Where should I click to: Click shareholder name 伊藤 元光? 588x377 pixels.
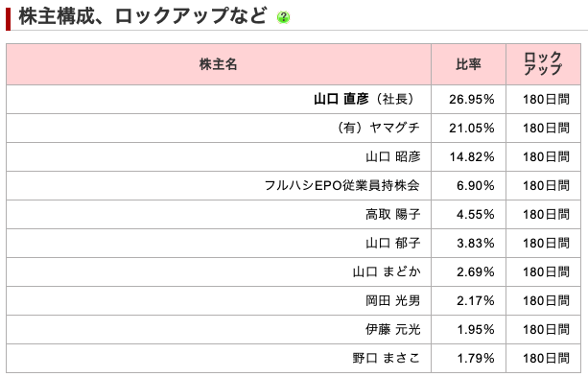coord(393,329)
